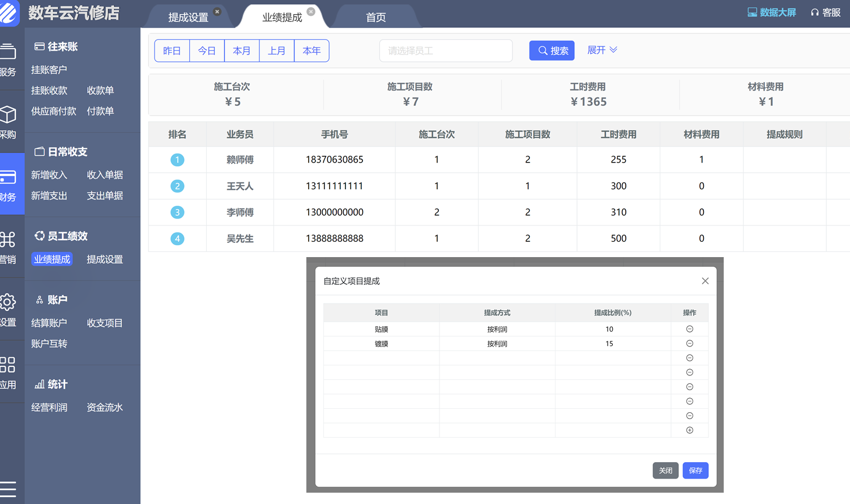Collapse sidebar using hamburger menu icon

point(8,489)
